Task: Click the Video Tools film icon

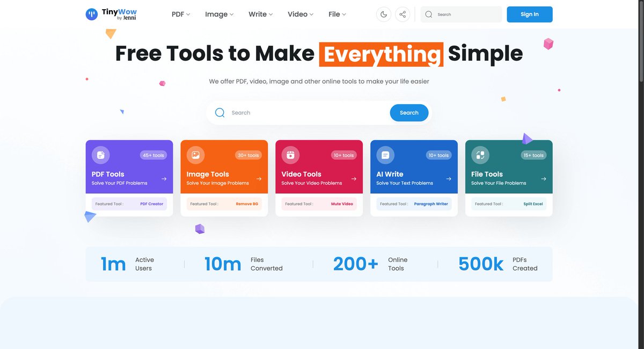Action: pos(290,155)
